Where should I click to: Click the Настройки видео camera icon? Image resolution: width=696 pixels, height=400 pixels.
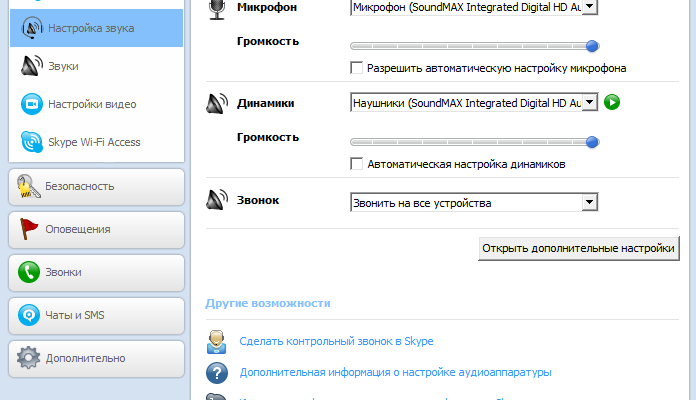pyautogui.click(x=32, y=104)
